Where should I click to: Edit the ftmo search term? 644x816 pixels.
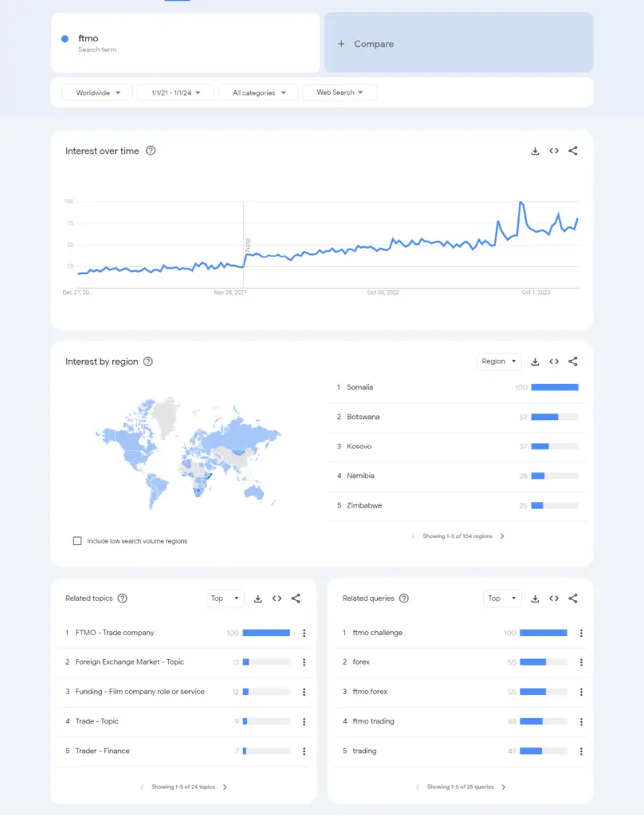pos(186,43)
